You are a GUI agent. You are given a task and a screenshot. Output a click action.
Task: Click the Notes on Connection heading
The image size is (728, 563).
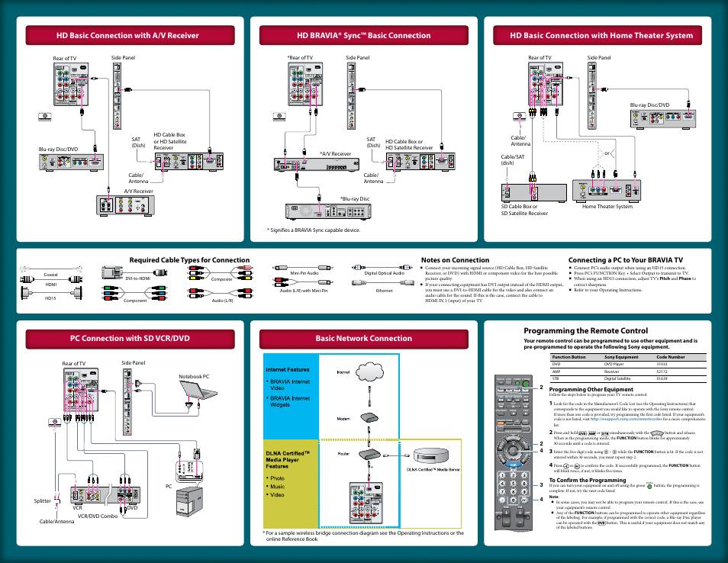click(x=455, y=260)
